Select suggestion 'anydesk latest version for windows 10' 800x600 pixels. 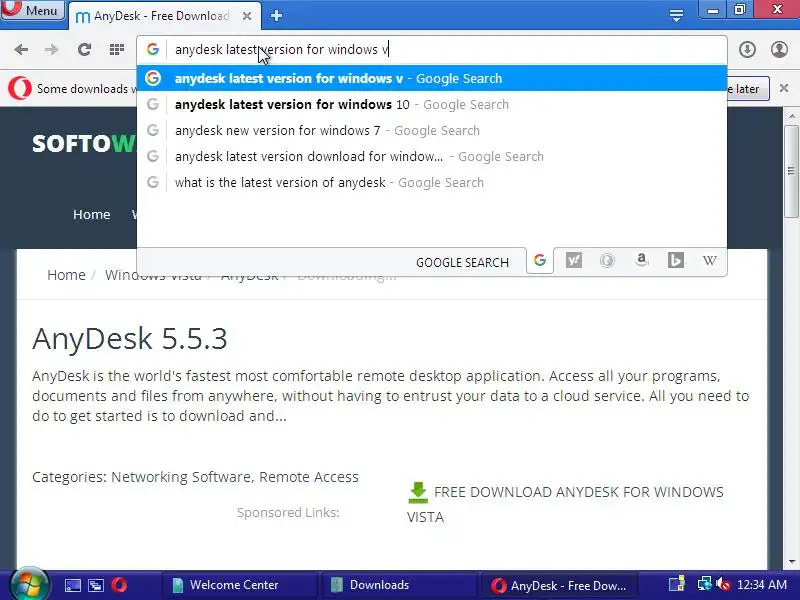[432, 104]
